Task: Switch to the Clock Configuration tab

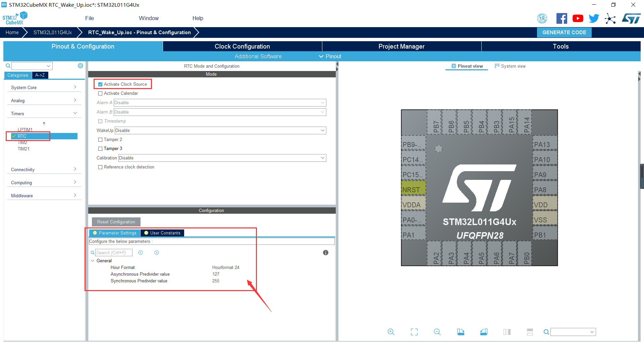Action: pyautogui.click(x=242, y=46)
